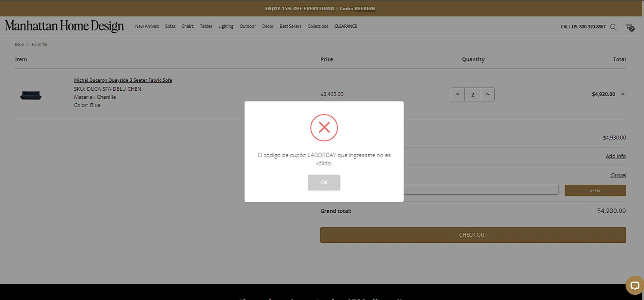Open the New Arrivals menu
This screenshot has height=300, width=644.
coord(147,26)
